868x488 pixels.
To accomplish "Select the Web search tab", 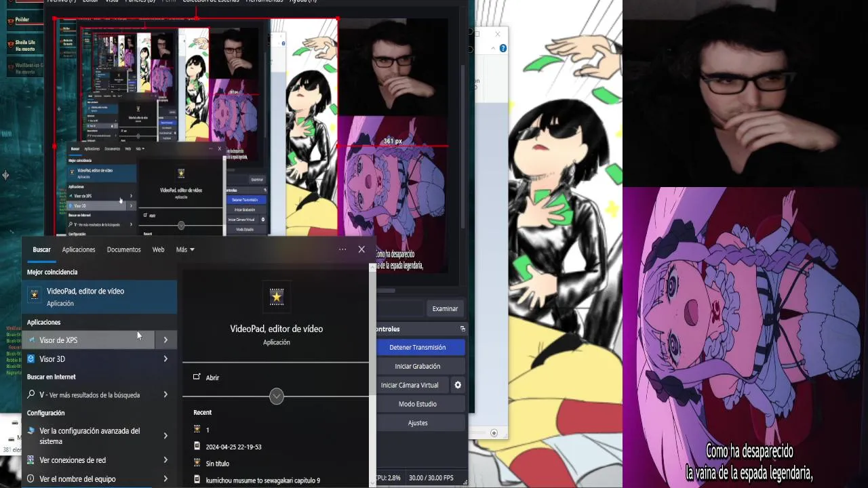I will [x=158, y=249].
